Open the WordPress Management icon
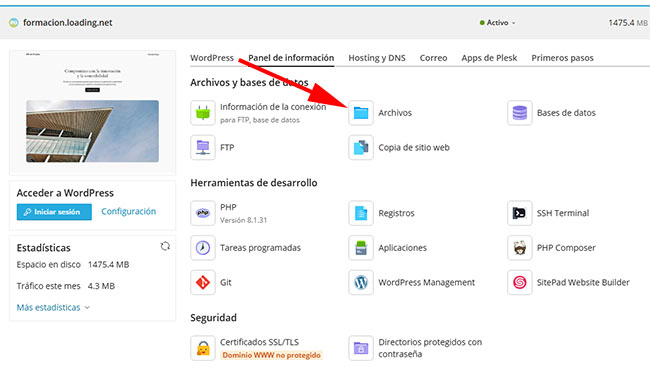 tap(361, 282)
